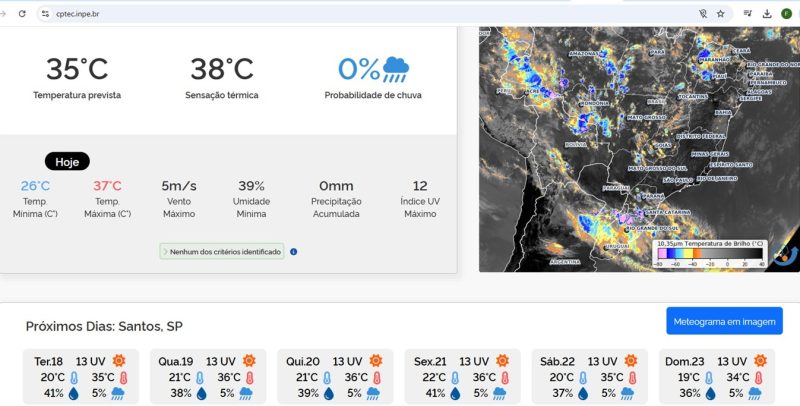Bookmark this page with the star icon
This screenshot has width=800, height=406.
(720, 14)
